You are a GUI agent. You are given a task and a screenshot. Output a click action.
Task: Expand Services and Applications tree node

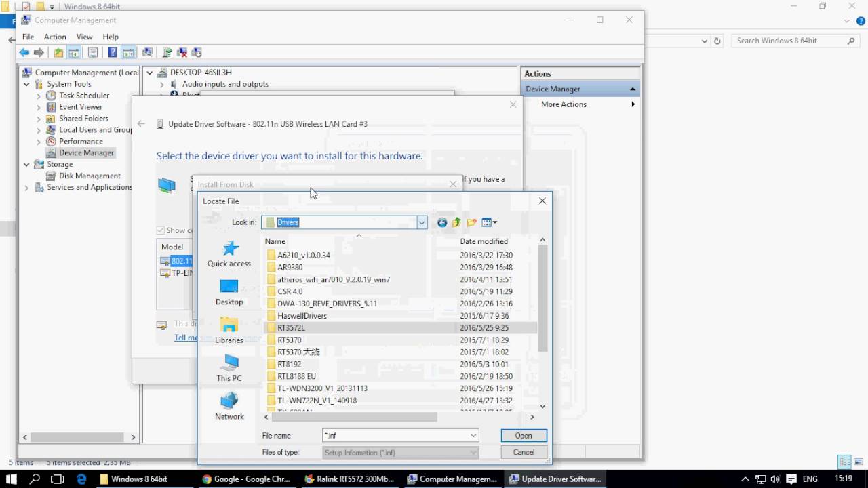point(26,188)
